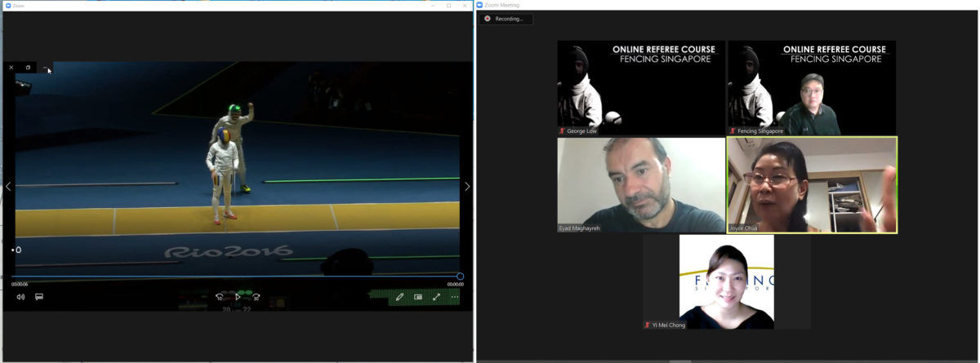980x363 pixels.
Task: Select Fencing Singapore's video tile
Action: click(812, 88)
